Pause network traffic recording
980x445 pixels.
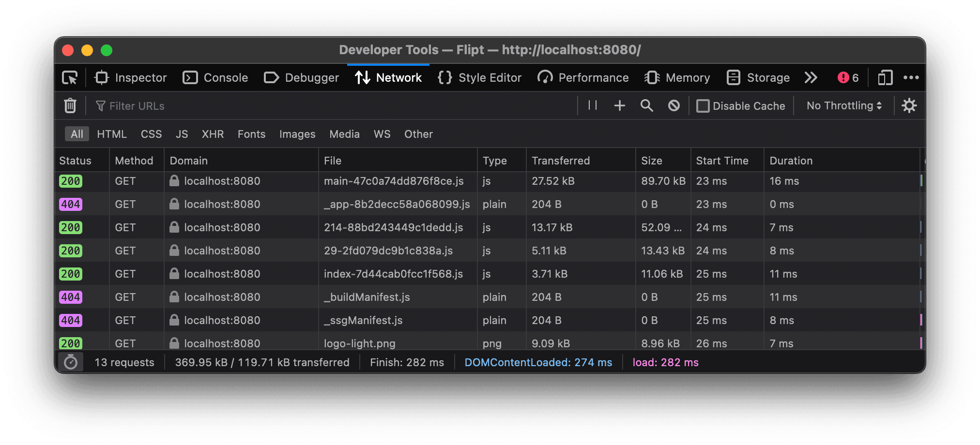pos(592,105)
